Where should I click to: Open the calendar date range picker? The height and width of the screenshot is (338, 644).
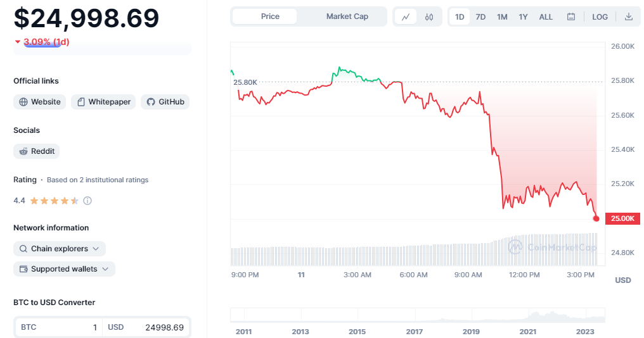(571, 17)
